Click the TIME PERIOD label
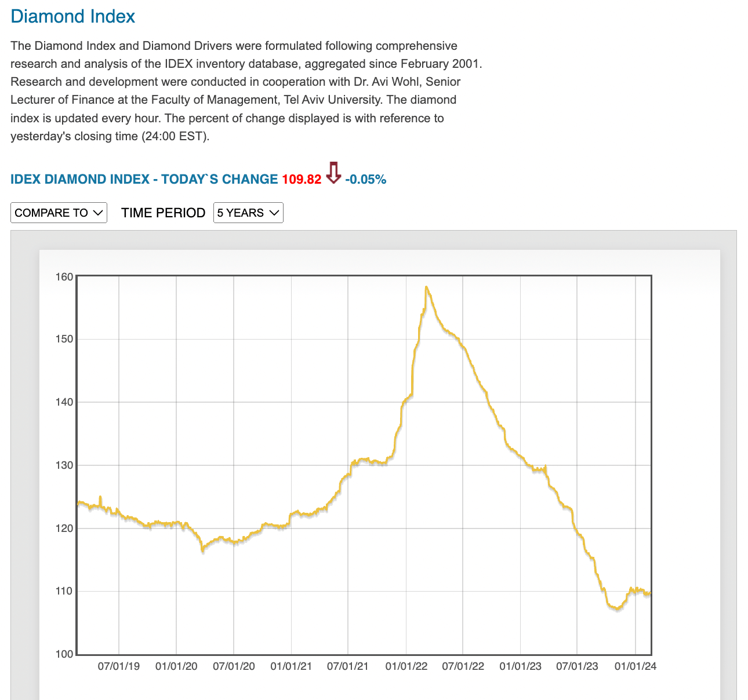The width and height of the screenshot is (748, 700). pos(163,213)
